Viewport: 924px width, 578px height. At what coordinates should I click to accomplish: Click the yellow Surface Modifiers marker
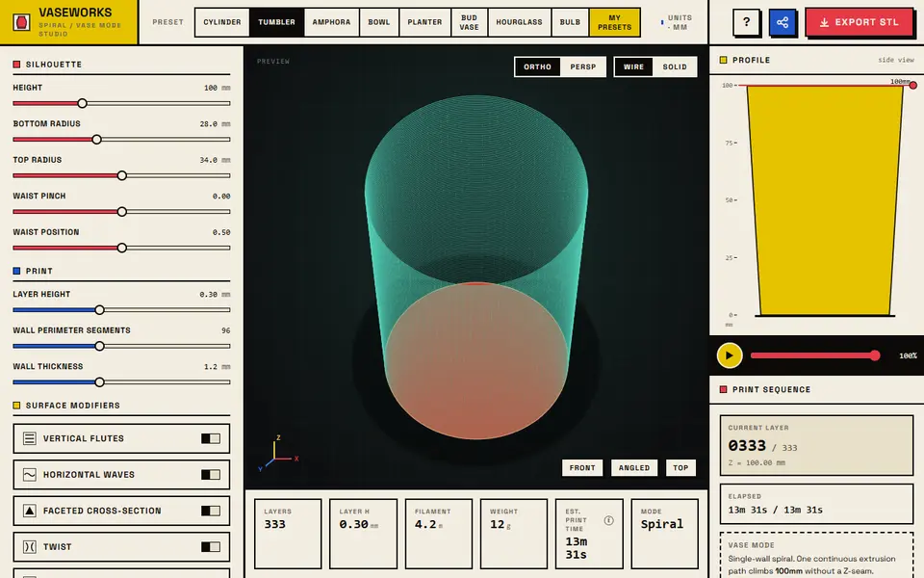(16, 406)
